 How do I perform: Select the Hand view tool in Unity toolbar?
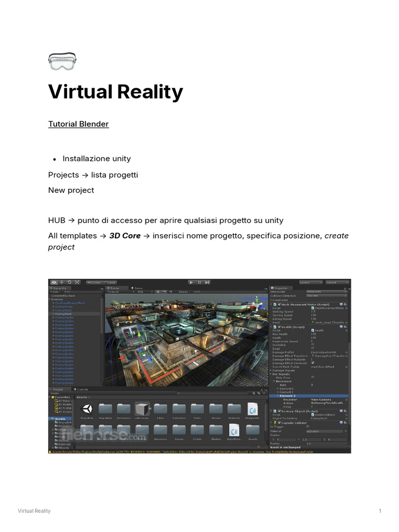click(x=54, y=282)
